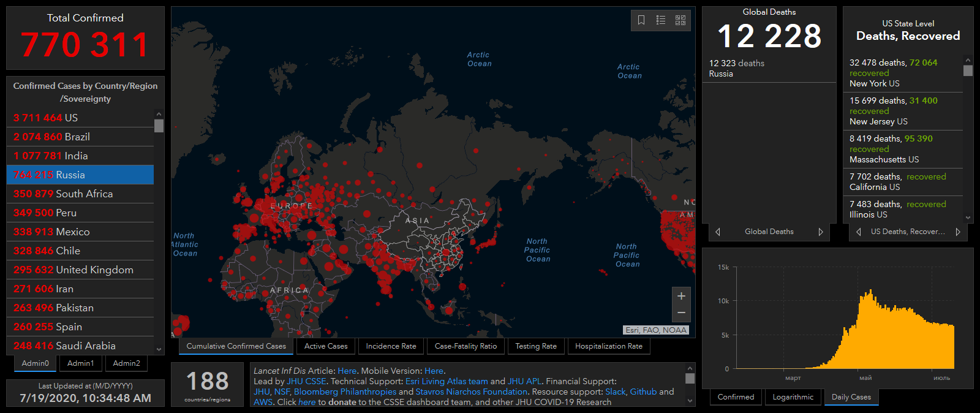The image size is (980, 413).
Task: Zoom in on the map
Action: point(681,296)
